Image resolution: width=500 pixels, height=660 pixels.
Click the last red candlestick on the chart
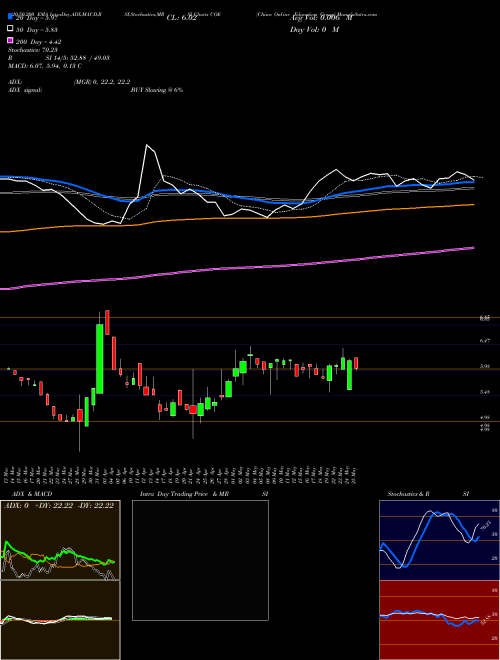tap(356, 363)
